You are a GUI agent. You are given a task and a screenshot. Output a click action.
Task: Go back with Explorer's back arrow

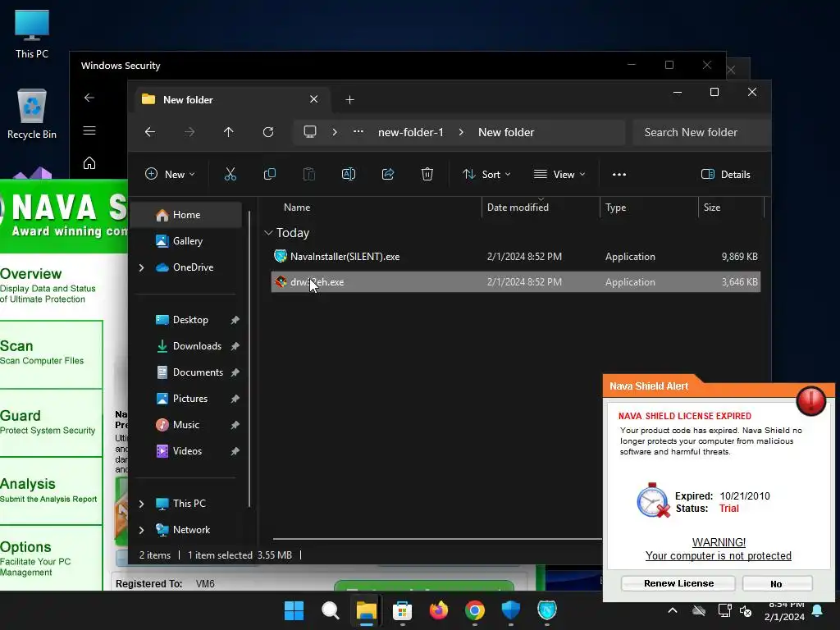150,132
